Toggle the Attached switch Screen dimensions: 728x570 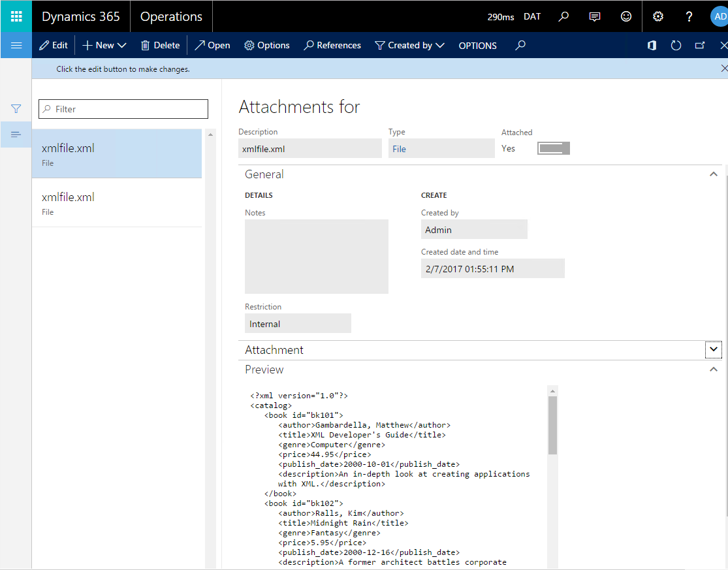[553, 148]
